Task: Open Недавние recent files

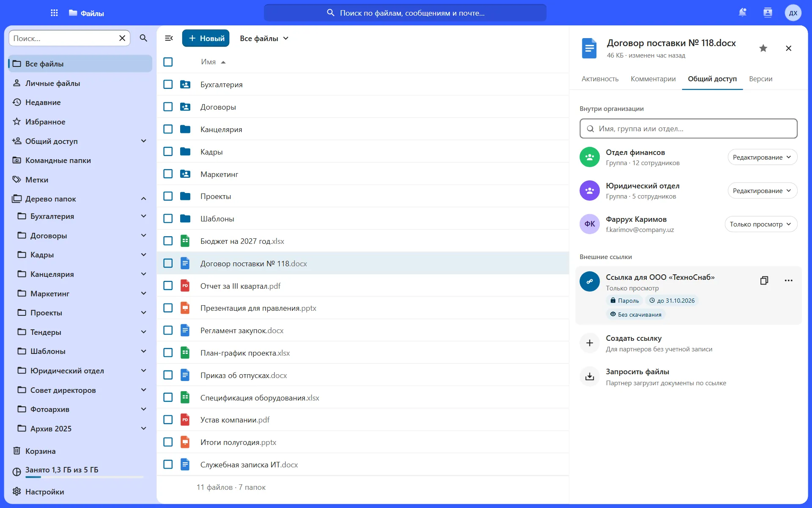Action: (80, 102)
